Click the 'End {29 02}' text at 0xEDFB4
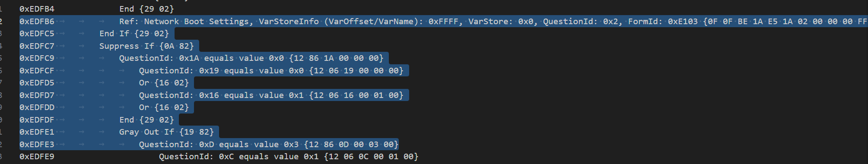 (x=146, y=9)
